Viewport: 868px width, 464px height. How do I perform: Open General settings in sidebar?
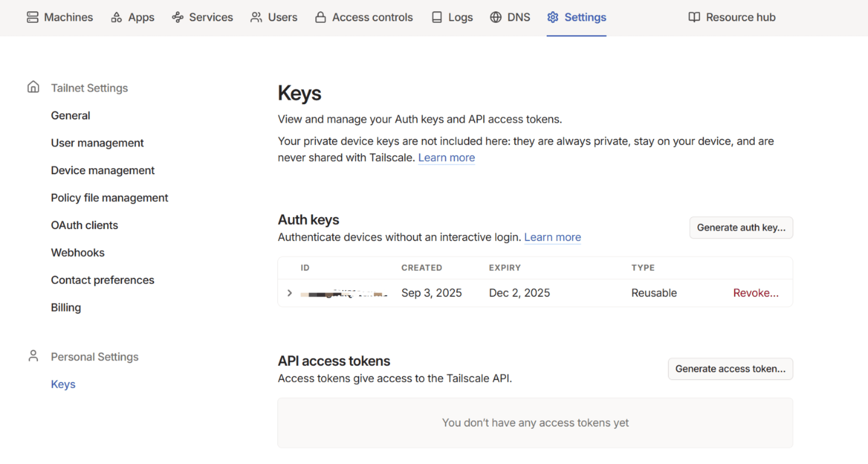coord(70,116)
